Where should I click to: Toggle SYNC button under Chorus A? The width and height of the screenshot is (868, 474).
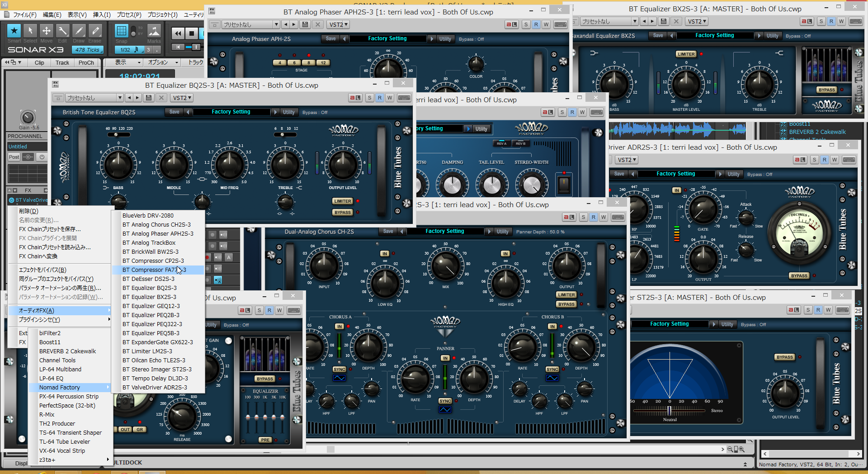(340, 369)
